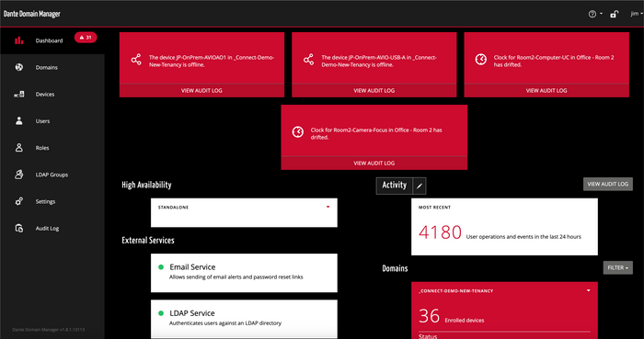Open the LDAP Groups menu item
The width and height of the screenshot is (644, 339).
(x=52, y=175)
